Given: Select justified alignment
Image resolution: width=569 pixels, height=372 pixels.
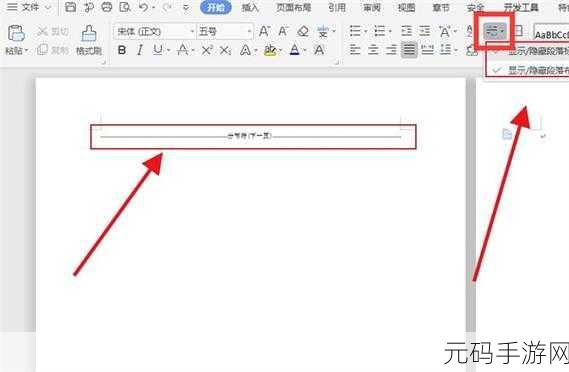Looking at the screenshot, I should tap(409, 50).
